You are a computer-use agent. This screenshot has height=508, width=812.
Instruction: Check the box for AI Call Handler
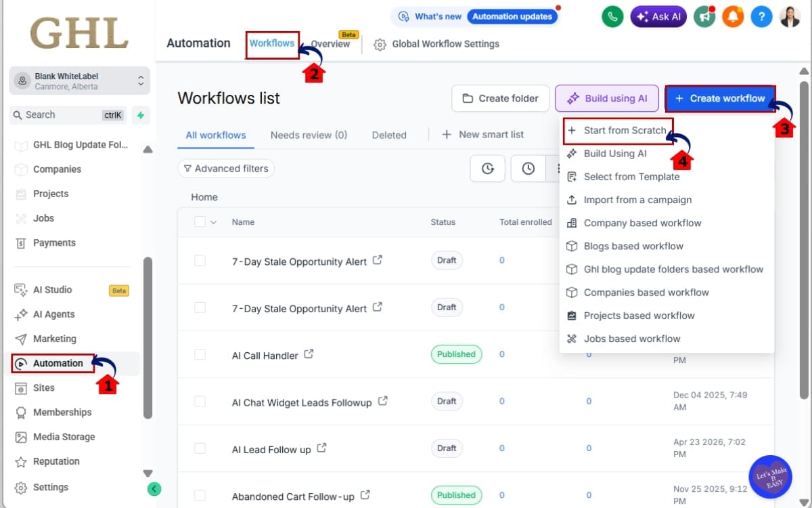(200, 354)
